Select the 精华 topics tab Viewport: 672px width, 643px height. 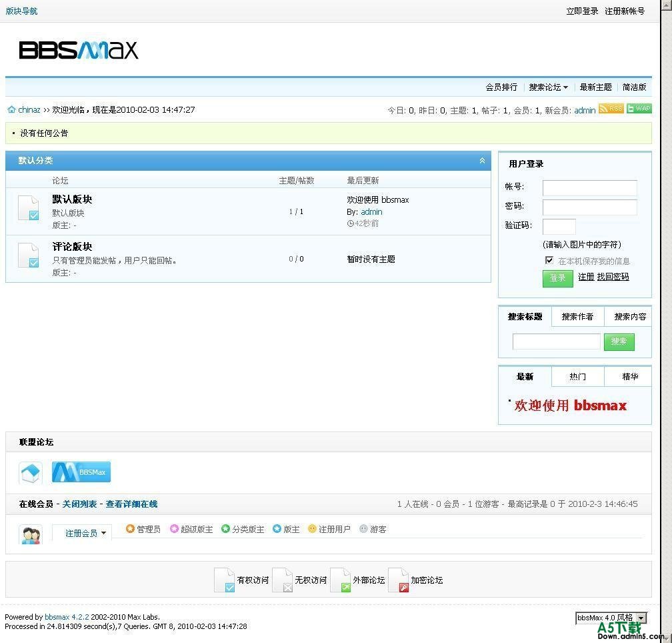click(x=629, y=377)
